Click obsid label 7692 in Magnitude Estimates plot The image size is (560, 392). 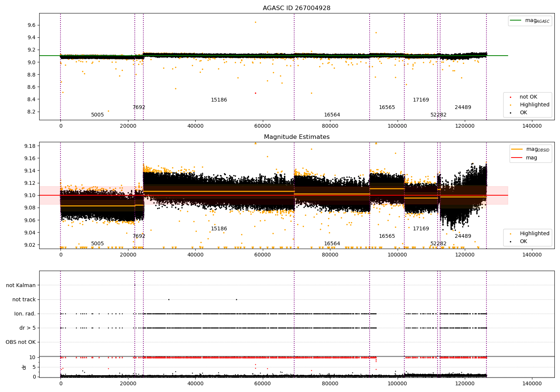point(139,236)
